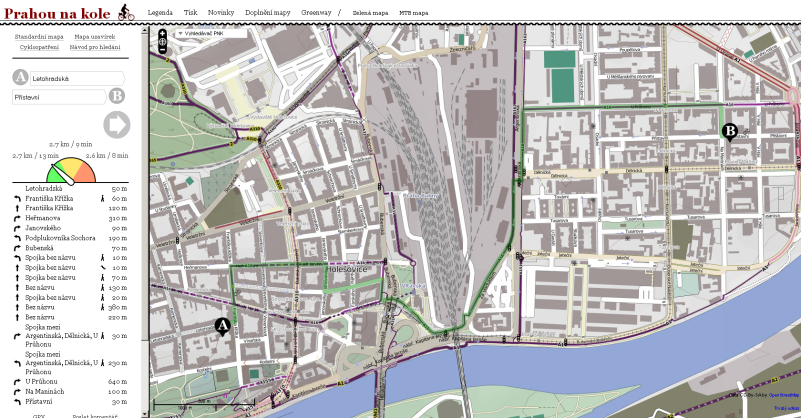This screenshot has width=801, height=418.
Task: Click walking icon on Spojka mezi 230 m row
Action: click(x=103, y=363)
